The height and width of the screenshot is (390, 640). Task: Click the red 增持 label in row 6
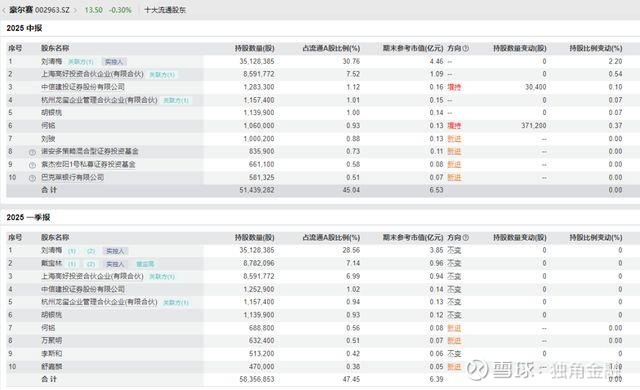click(454, 126)
